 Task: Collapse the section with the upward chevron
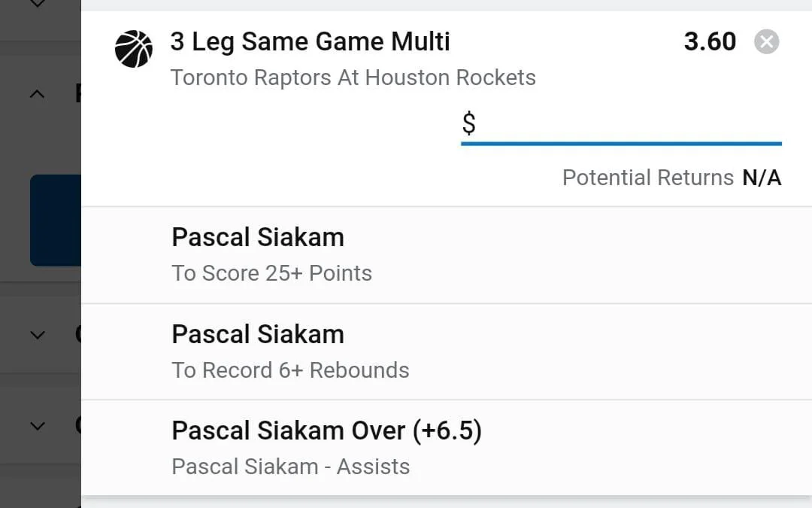click(x=37, y=94)
